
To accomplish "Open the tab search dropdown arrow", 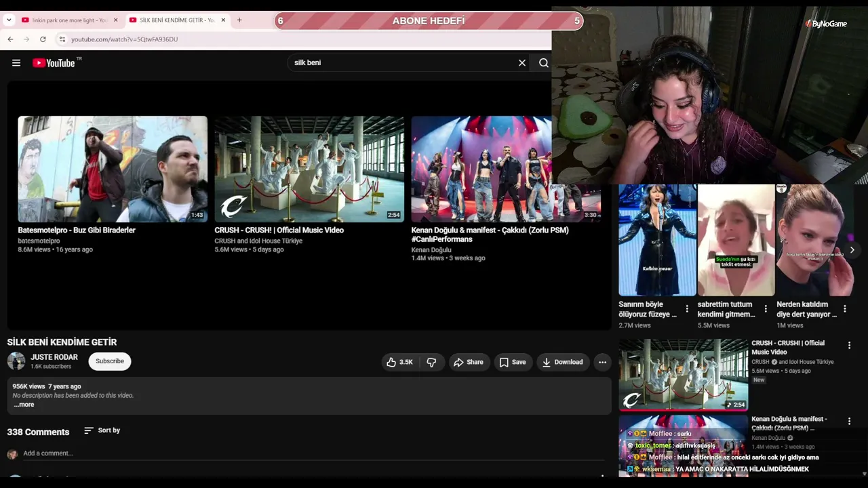I will (9, 20).
